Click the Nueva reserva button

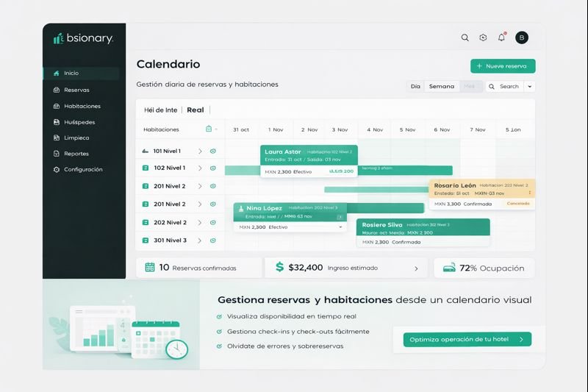click(503, 66)
